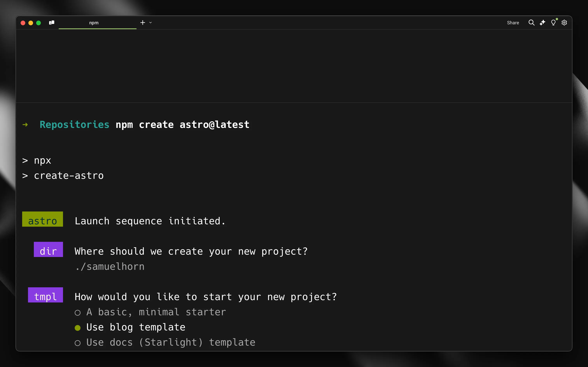Screen dimensions: 588x367
Task: Click the green astro badge
Action: (x=42, y=219)
